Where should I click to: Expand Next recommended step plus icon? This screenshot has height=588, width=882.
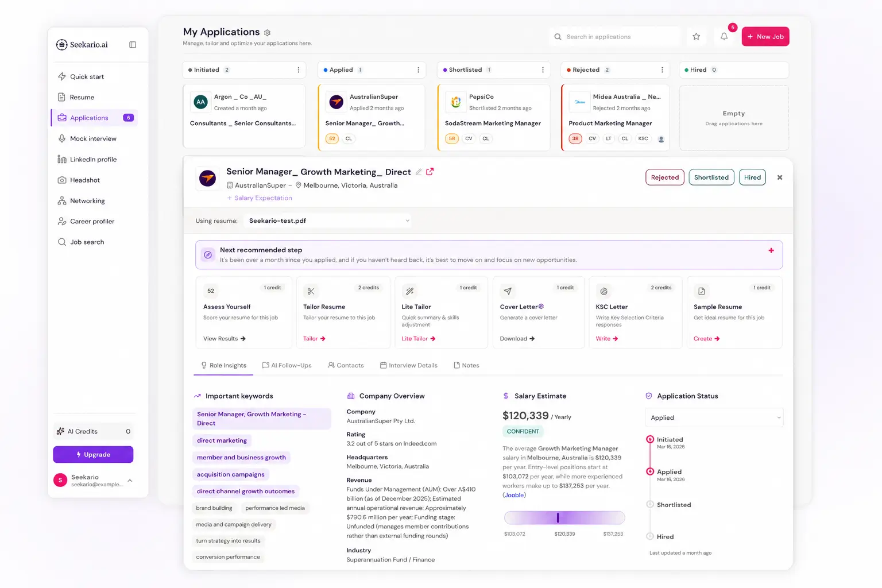pyautogui.click(x=771, y=250)
